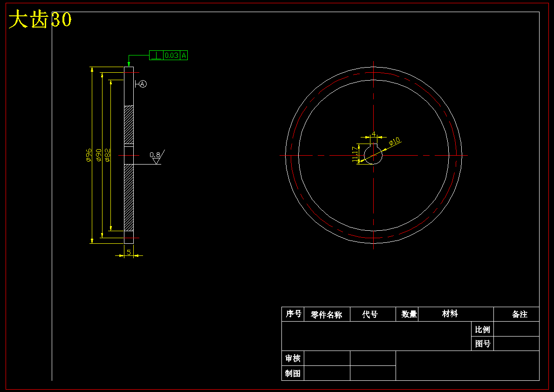Select the ø10 bore dimension
Image resolution: width=554 pixels, height=392 pixels.
click(395, 141)
